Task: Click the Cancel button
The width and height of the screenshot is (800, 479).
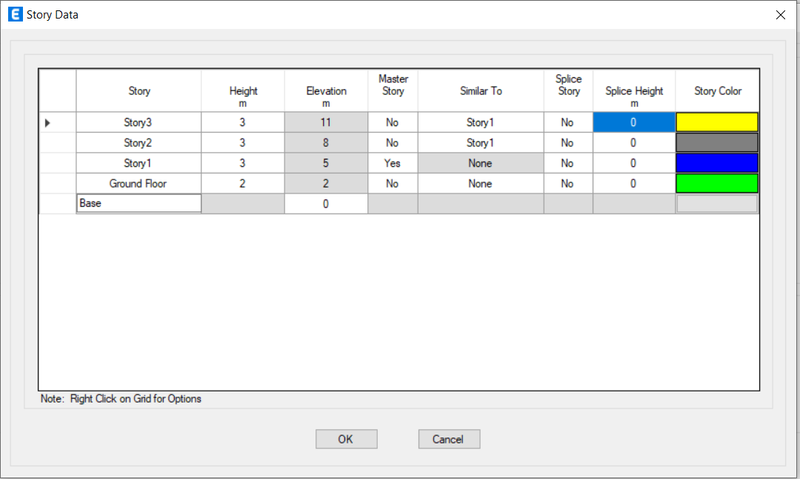Action: [449, 439]
